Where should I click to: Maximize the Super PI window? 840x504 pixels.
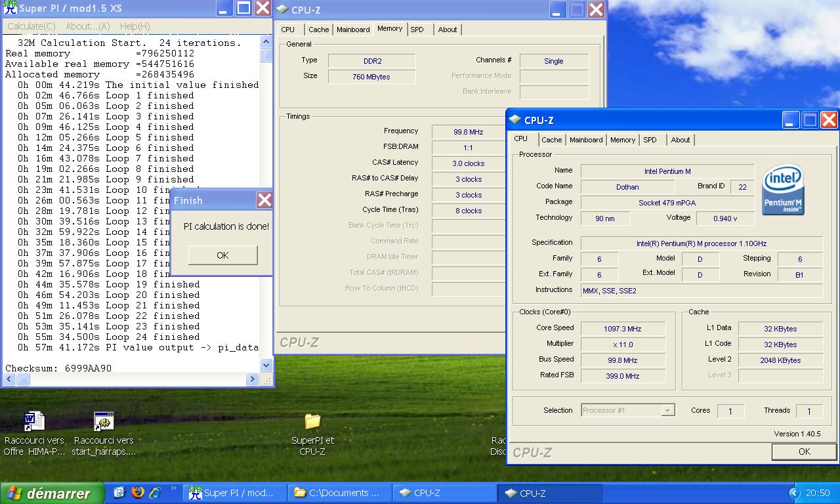243,8
